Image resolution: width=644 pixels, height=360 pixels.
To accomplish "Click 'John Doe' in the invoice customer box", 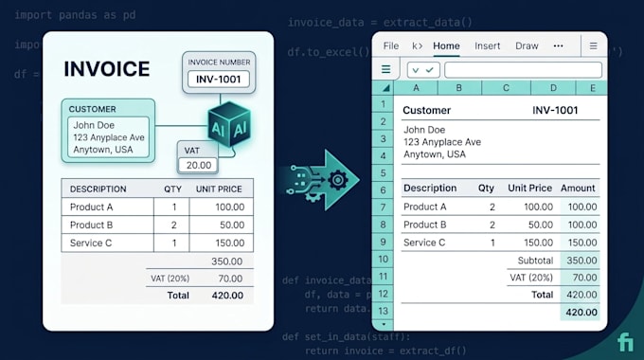I will [94, 125].
